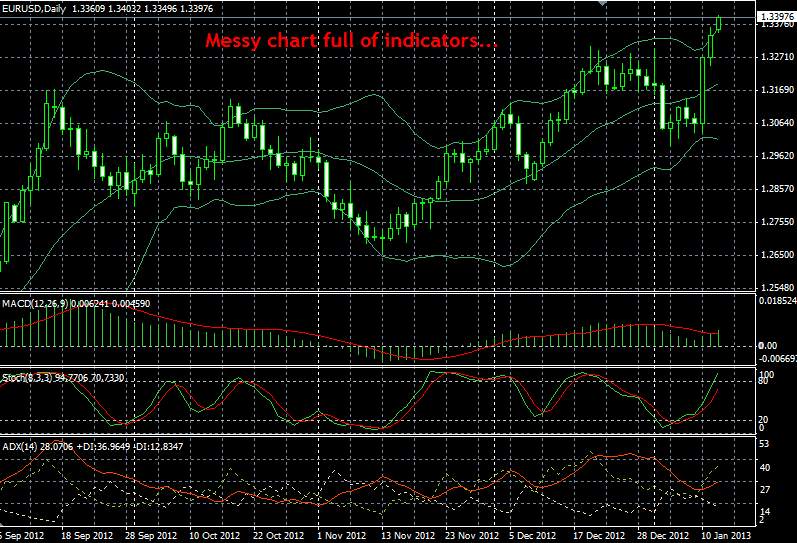Select the Stoch(8,3,3) indicator label
Screen dimensions: 797x543
(x=63, y=378)
